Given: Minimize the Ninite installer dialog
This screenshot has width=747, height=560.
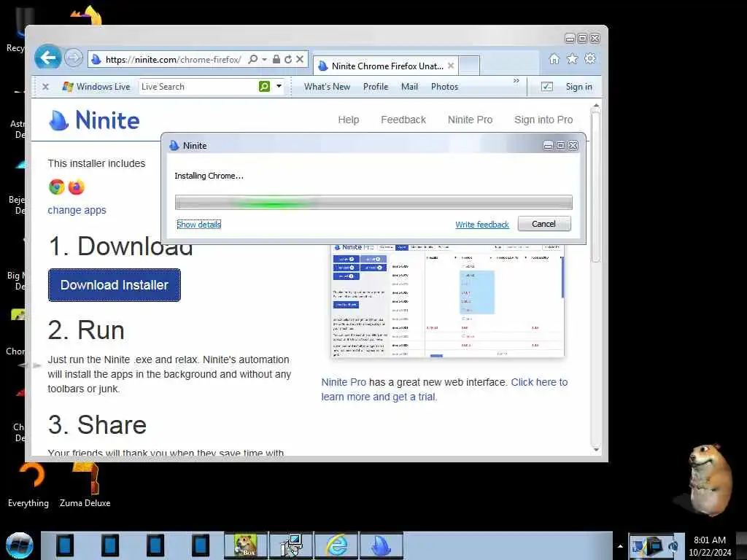Looking at the screenshot, I should click(x=549, y=146).
